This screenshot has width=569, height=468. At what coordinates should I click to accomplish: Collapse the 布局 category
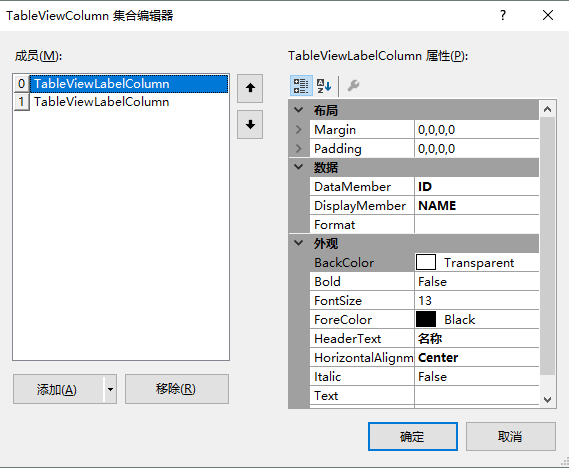299,110
